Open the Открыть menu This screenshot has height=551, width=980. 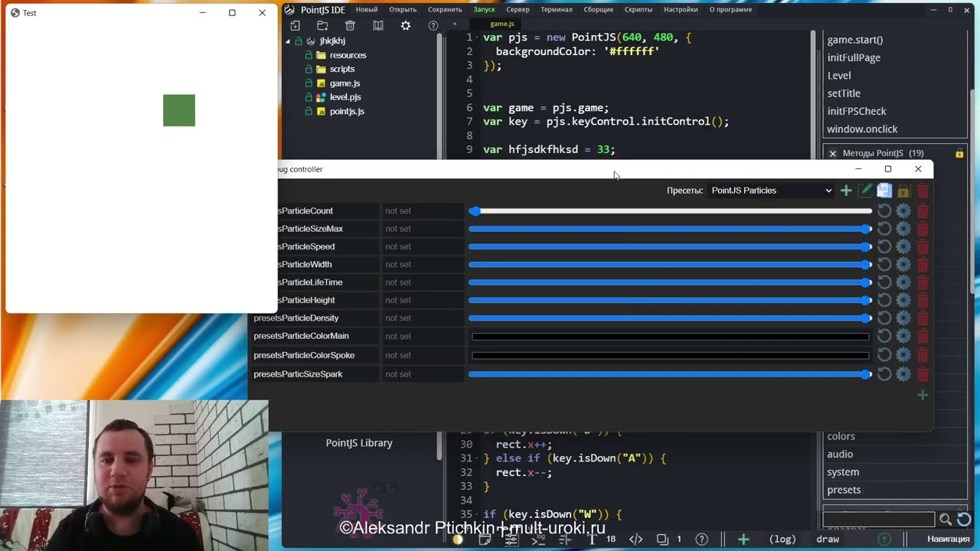(x=403, y=10)
